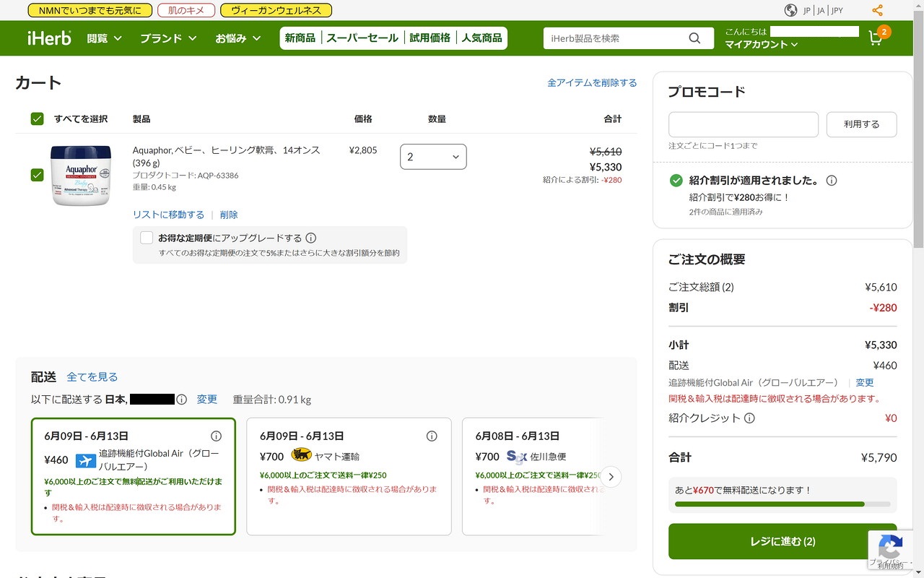924x578 pixels.
Task: Click the next arrow on shipping carousel
Action: click(611, 477)
